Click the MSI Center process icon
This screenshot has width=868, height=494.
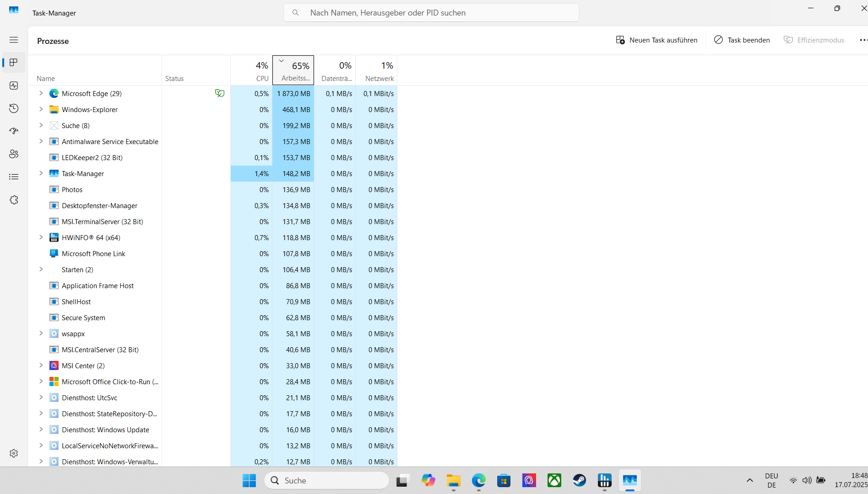click(54, 365)
